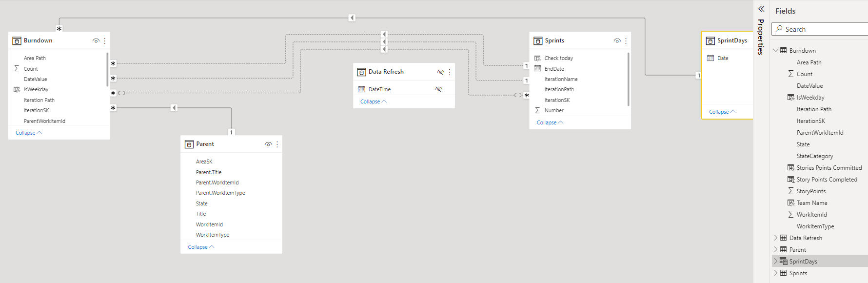
Task: Click the Data Refresh table icon in header
Action: [x=361, y=72]
